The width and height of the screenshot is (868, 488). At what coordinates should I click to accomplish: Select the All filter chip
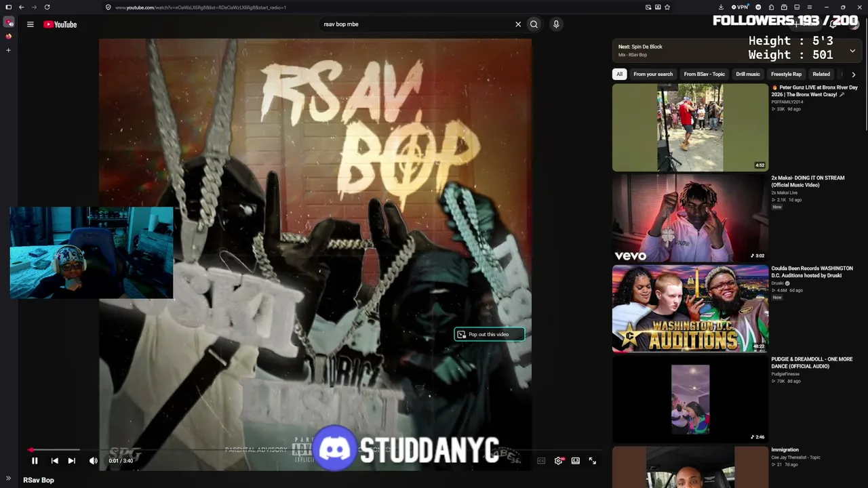pos(619,75)
